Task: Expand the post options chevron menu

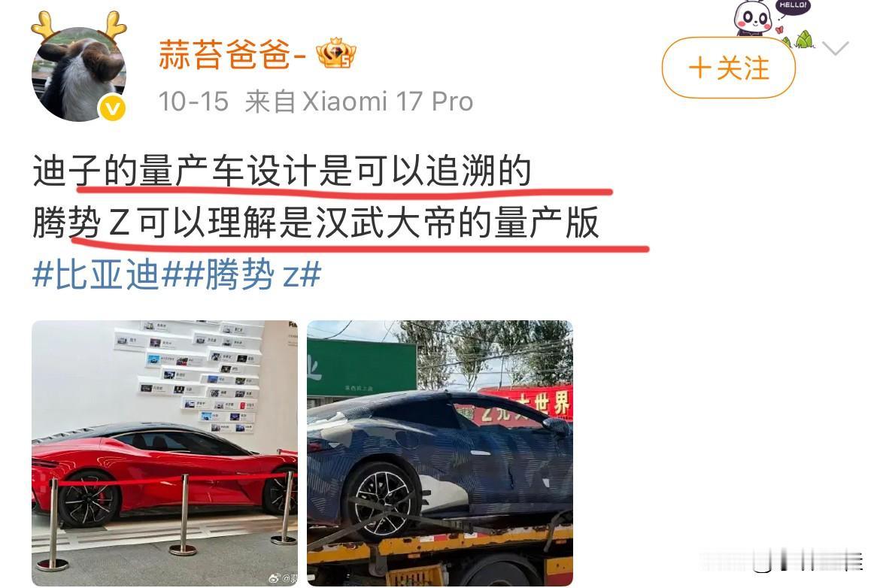Action: 836,48
